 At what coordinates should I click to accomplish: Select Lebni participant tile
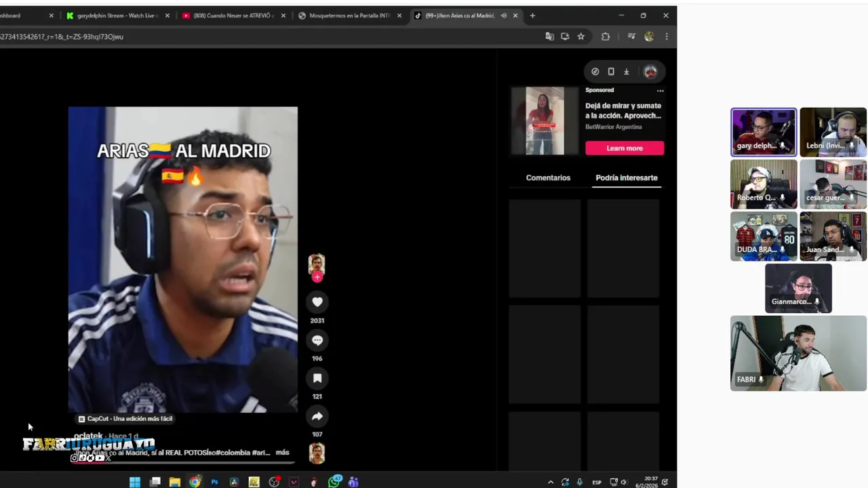tap(833, 132)
